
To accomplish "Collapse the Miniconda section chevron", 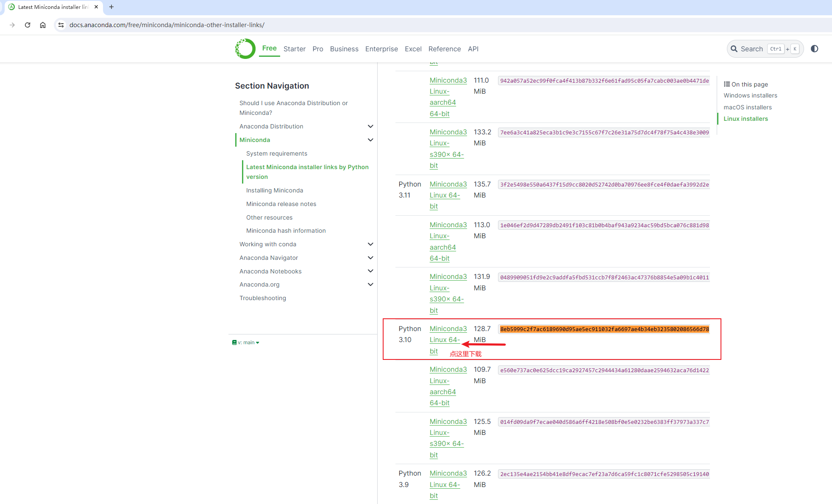I will tap(370, 140).
